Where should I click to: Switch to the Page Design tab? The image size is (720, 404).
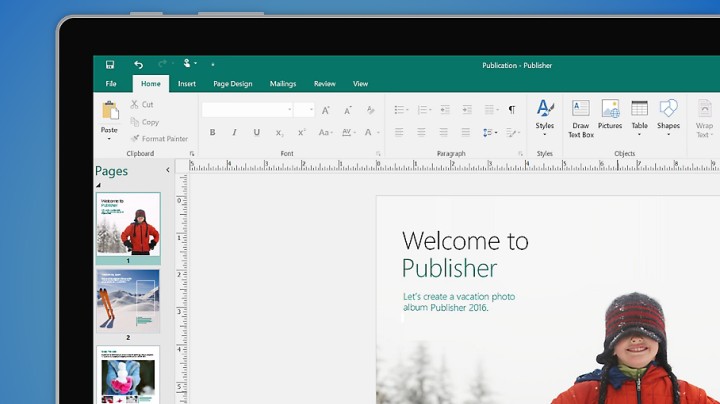click(232, 84)
